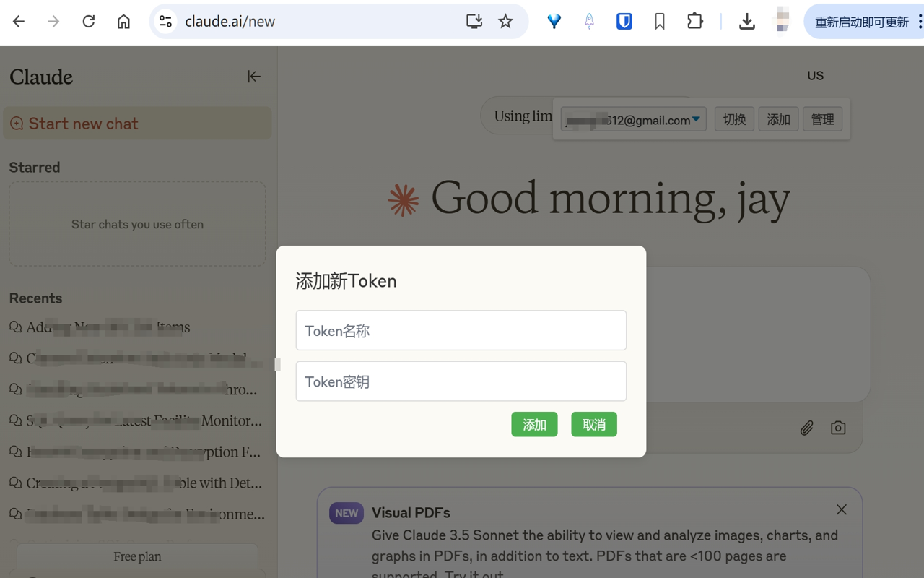
Task: Click the 添加新Token dialog title
Action: coord(346,281)
